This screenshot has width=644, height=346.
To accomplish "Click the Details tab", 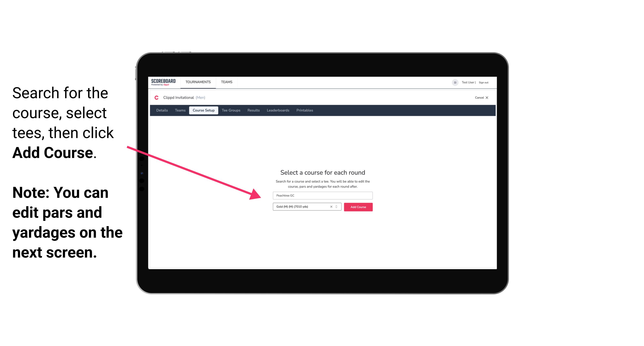I will click(x=162, y=110).
